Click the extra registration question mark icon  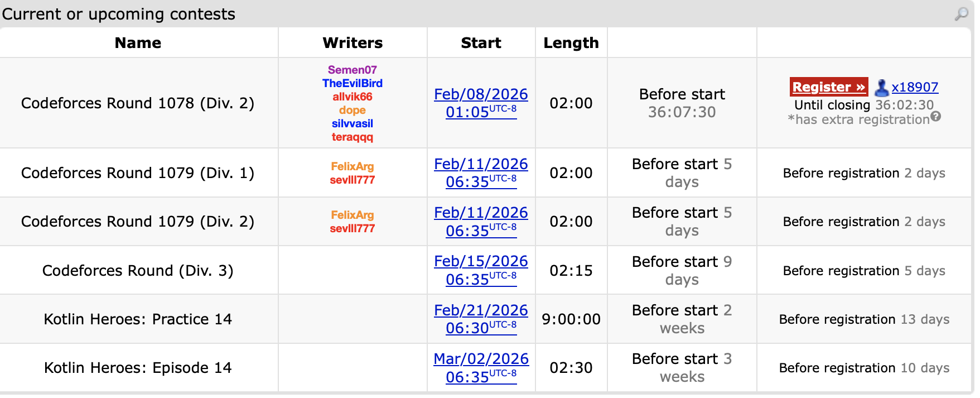pyautogui.click(x=936, y=117)
